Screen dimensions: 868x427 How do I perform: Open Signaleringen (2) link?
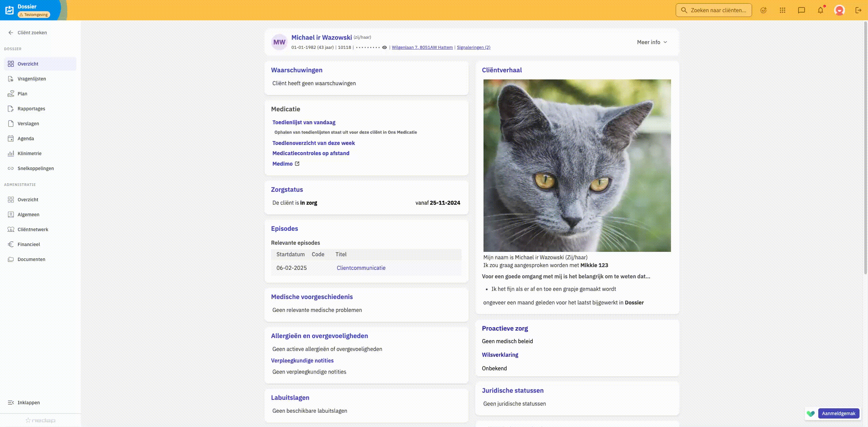coord(473,48)
